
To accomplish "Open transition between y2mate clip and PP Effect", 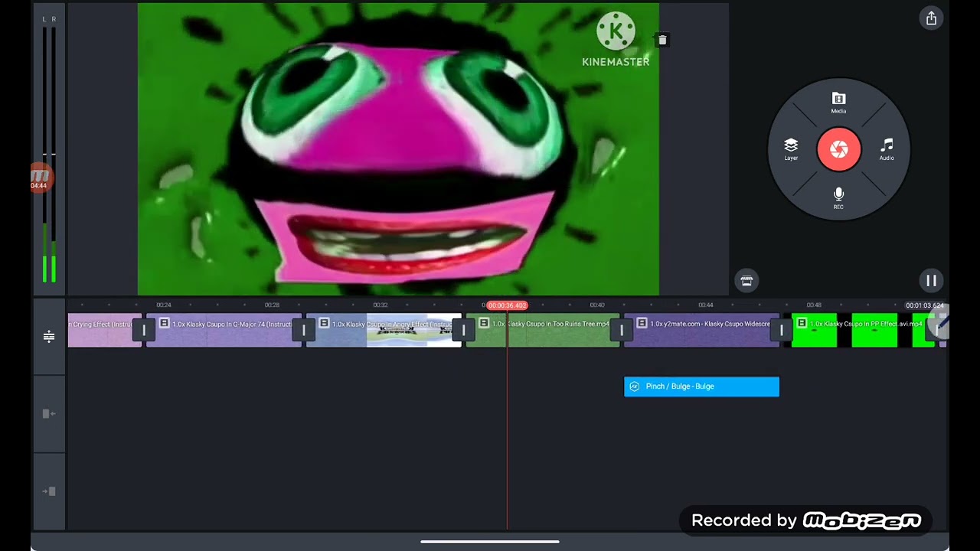I will tap(782, 331).
